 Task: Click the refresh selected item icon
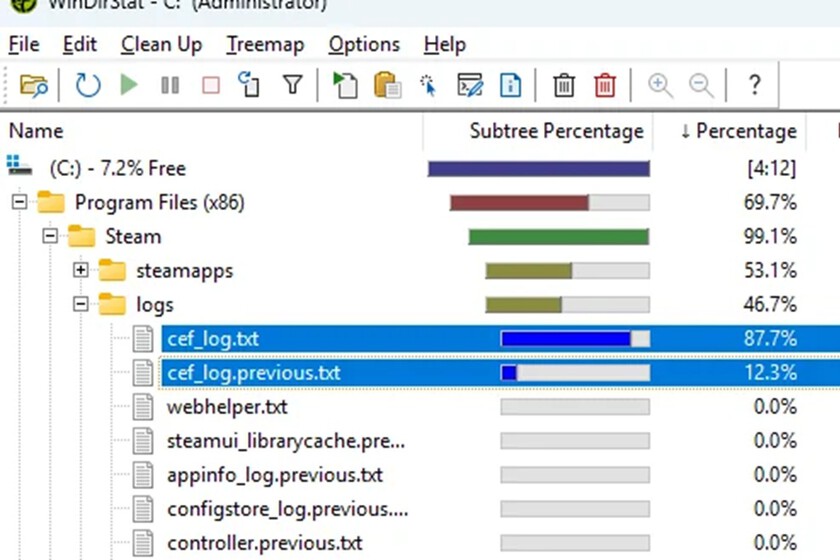point(250,85)
